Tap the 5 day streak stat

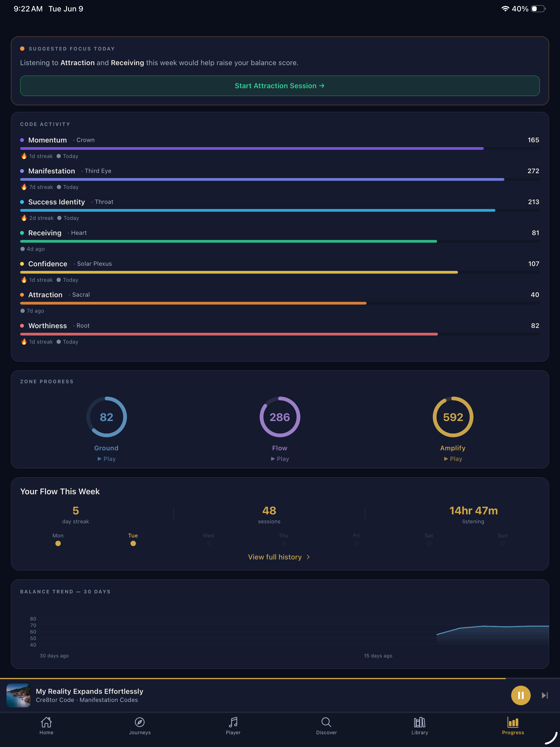click(x=76, y=515)
